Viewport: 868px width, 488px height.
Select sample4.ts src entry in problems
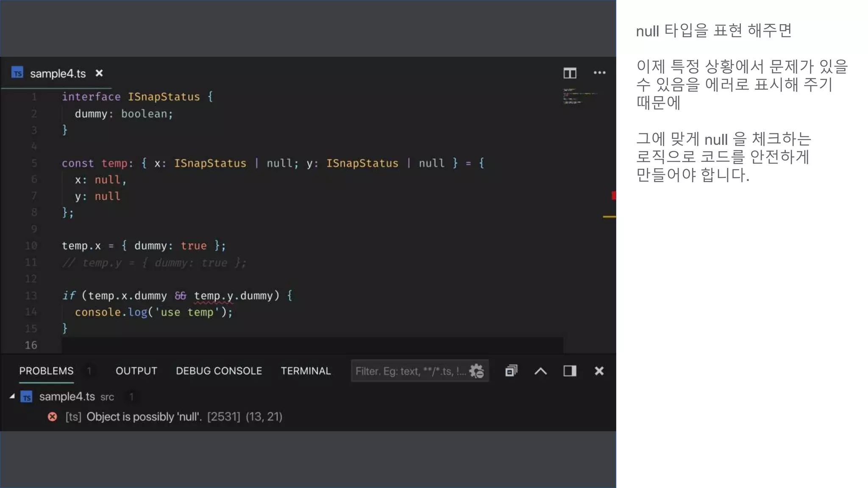pyautogui.click(x=77, y=397)
